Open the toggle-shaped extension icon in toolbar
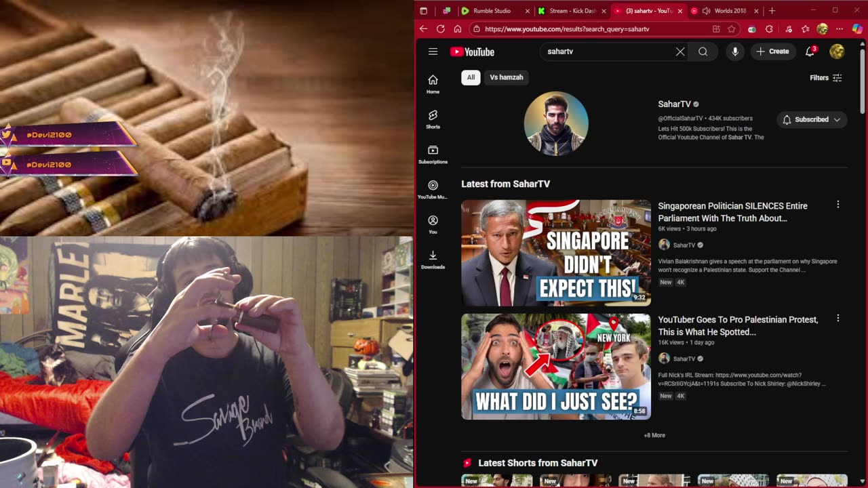This screenshot has width=868, height=488. (x=751, y=29)
